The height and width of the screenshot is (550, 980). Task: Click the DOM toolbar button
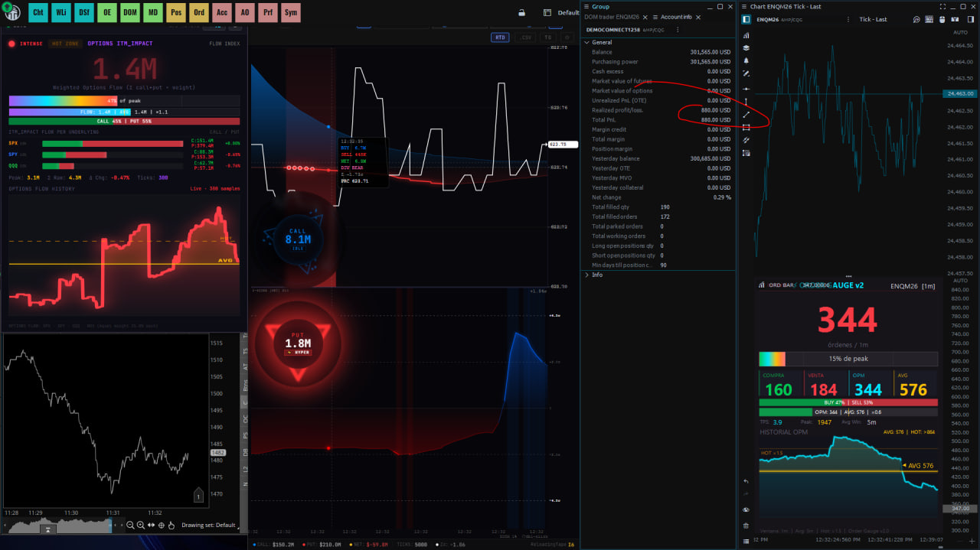[x=130, y=12]
